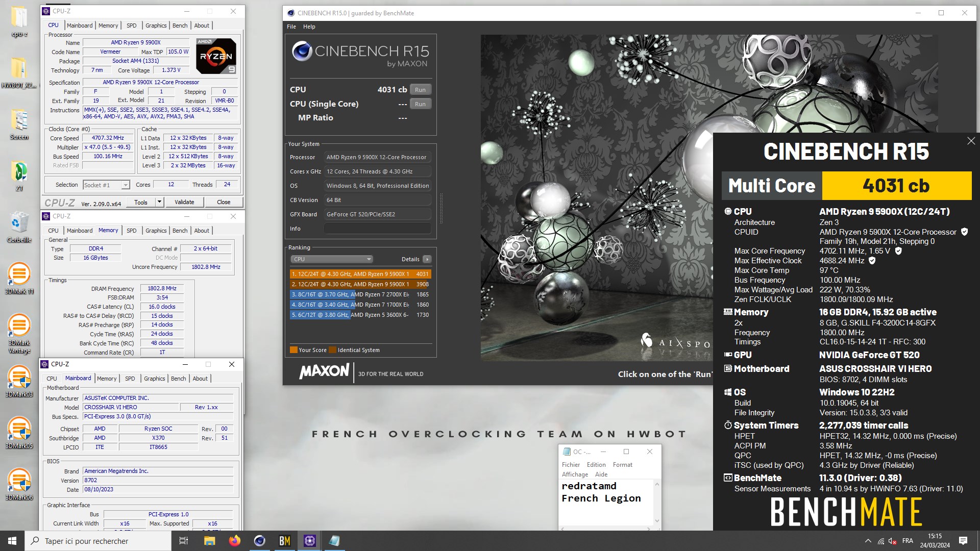Click the Notepad vertical scrollbar
980x551 pixels.
click(657, 502)
